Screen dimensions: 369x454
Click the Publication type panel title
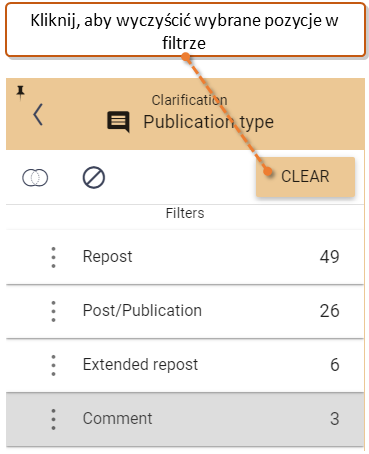208,122
